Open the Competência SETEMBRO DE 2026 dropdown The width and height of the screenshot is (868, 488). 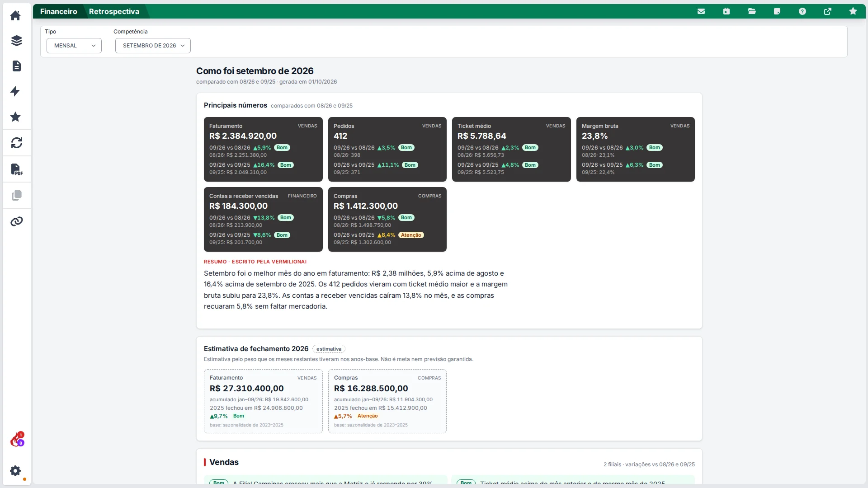pyautogui.click(x=153, y=46)
